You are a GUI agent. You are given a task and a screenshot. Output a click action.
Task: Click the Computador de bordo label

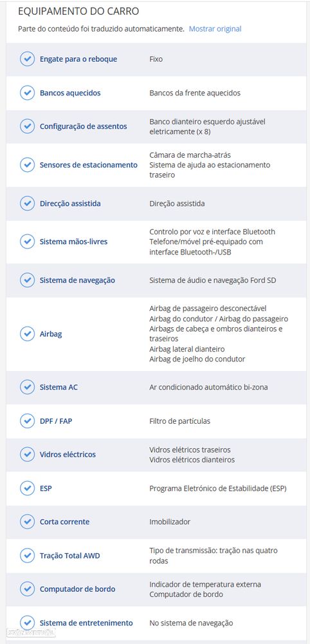77,589
